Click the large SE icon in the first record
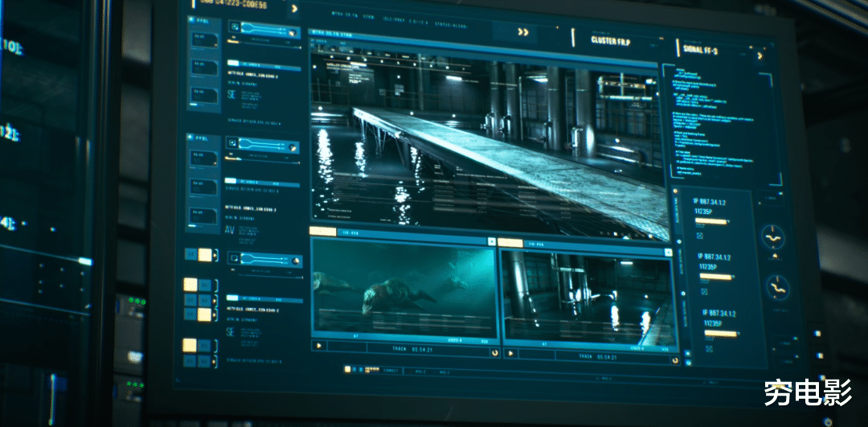The width and height of the screenshot is (868, 427). click(231, 93)
